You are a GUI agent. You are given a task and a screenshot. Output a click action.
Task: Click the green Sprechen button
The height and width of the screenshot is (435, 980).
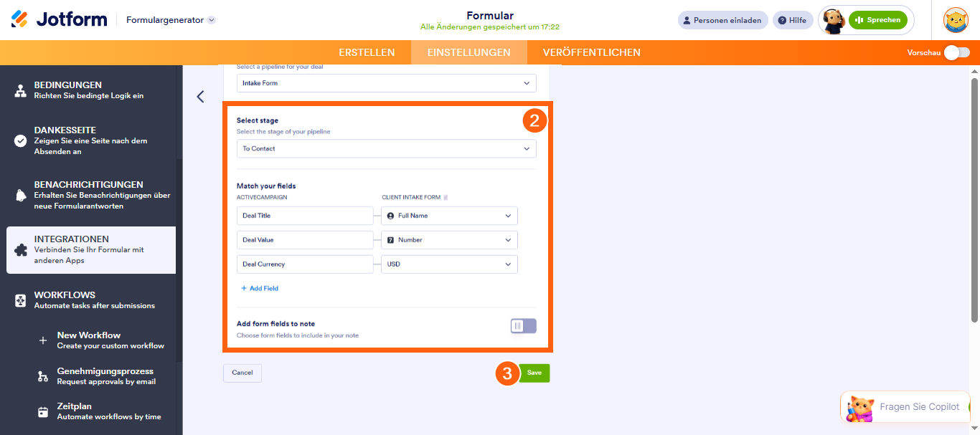(877, 20)
